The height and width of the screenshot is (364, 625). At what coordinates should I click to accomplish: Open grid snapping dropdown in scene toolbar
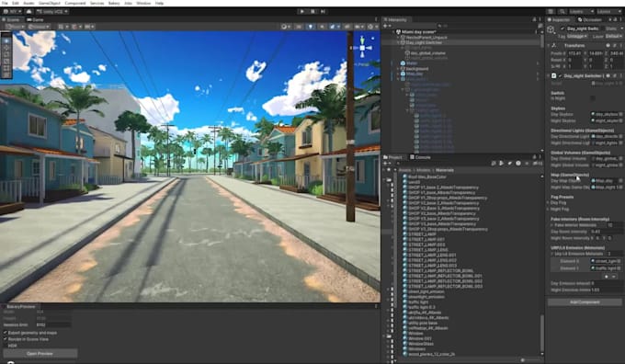63,27
